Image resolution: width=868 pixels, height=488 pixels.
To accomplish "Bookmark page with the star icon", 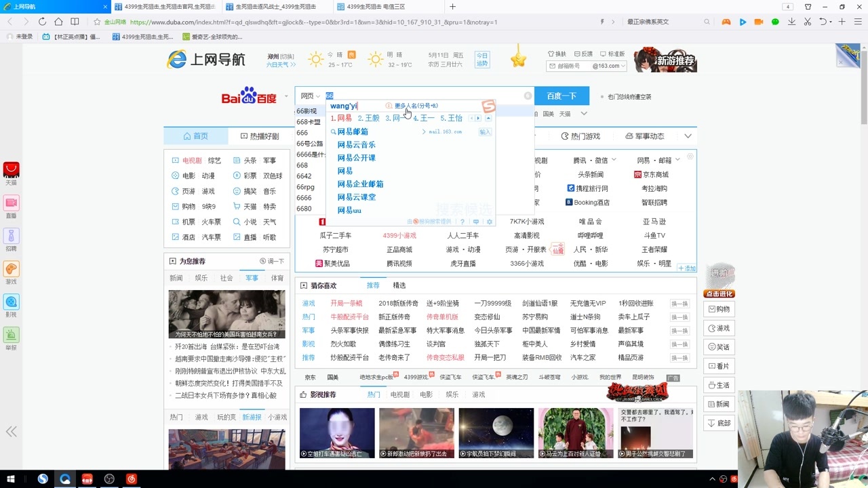I will 97,22.
